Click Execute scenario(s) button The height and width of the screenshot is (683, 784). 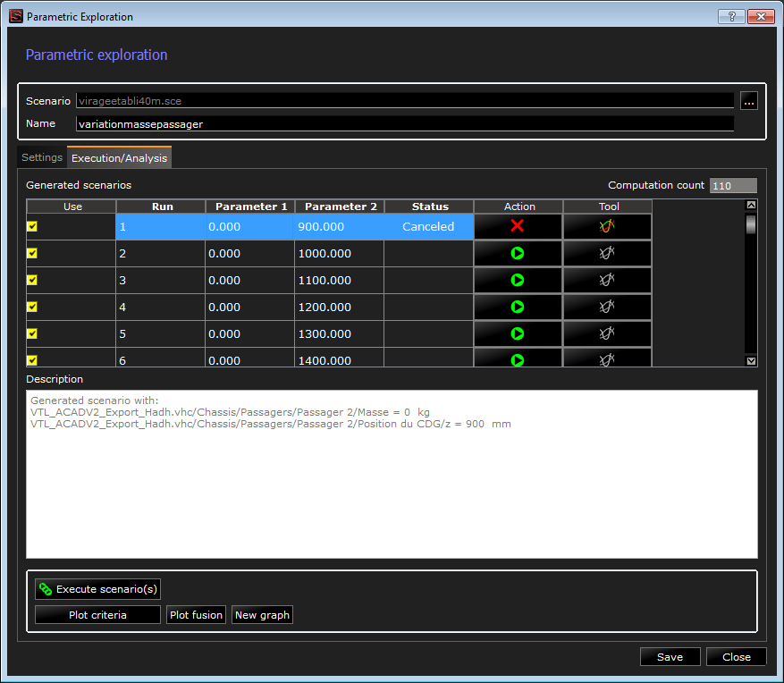[97, 589]
